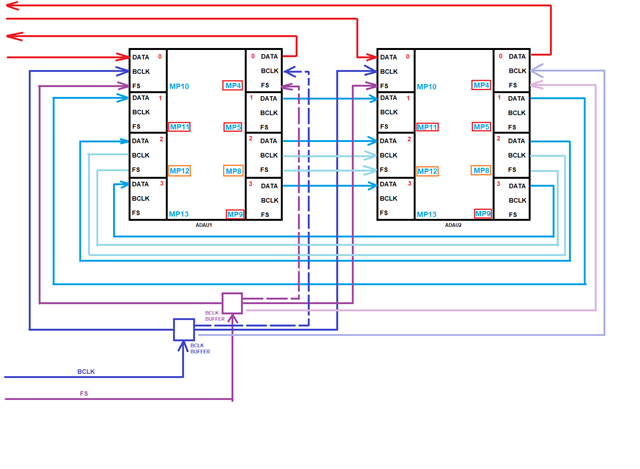Select the red-boxed MP9 label in ADAU2

pos(483,213)
